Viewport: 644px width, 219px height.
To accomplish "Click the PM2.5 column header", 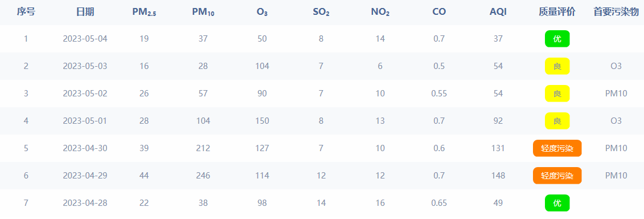I will pos(144,13).
